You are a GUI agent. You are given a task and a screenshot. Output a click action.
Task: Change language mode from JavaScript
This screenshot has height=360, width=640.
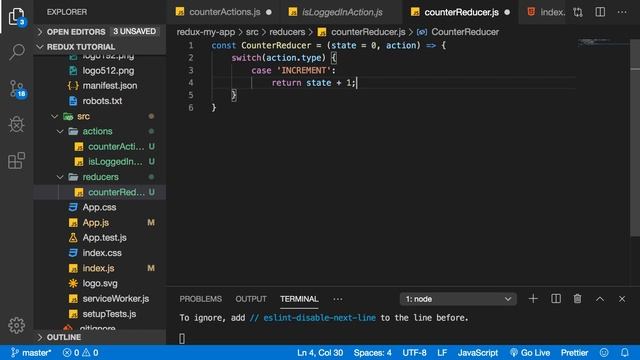pyautogui.click(x=478, y=353)
